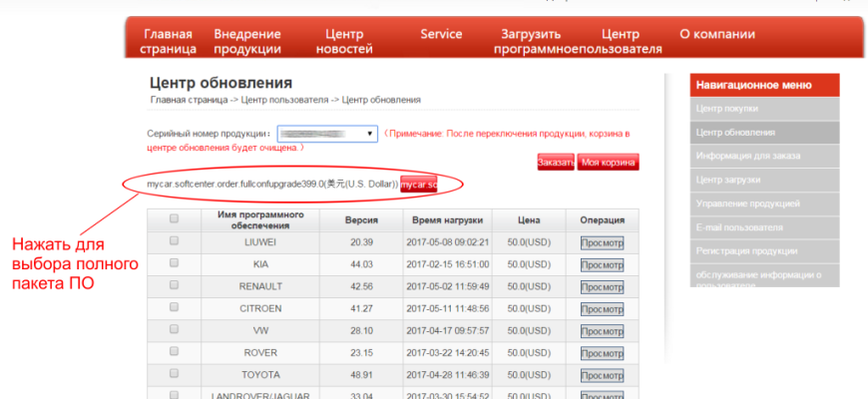This screenshot has height=399, width=868.
Task: Open the Service menu item
Action: pyautogui.click(x=441, y=34)
